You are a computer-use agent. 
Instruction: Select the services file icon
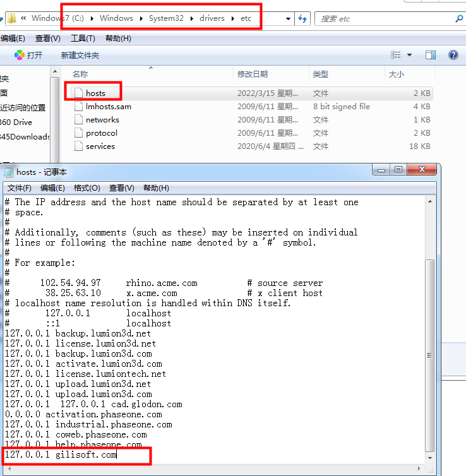coord(79,146)
